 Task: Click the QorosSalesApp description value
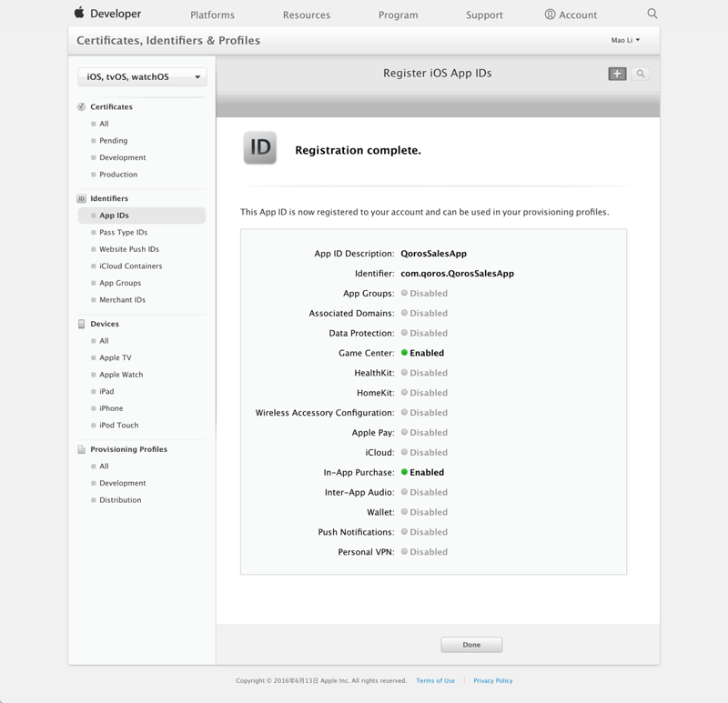434,254
